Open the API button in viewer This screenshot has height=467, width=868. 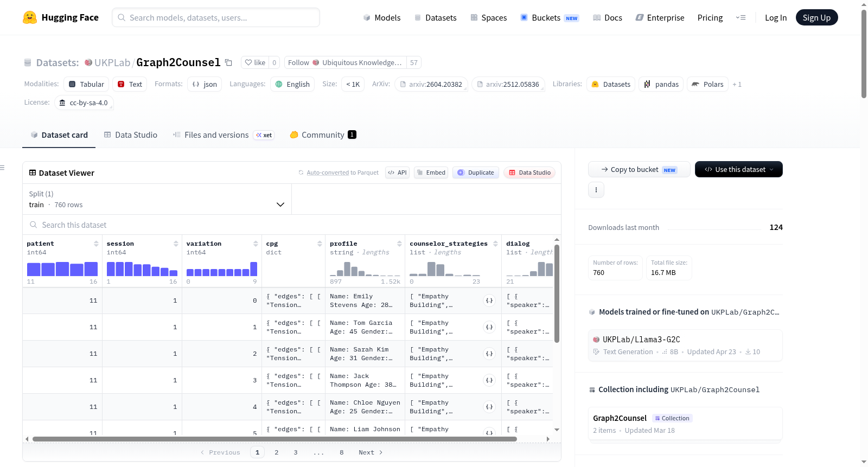coord(397,172)
